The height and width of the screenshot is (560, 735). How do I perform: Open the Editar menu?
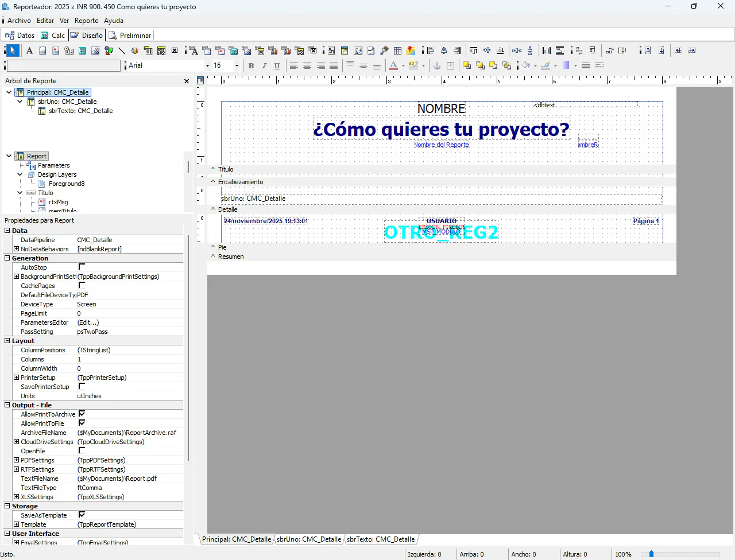45,21
